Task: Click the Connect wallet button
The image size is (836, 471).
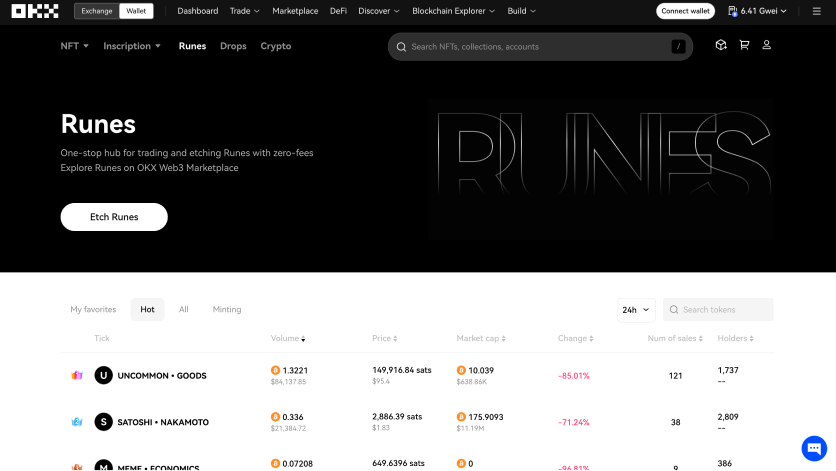Action: click(685, 11)
